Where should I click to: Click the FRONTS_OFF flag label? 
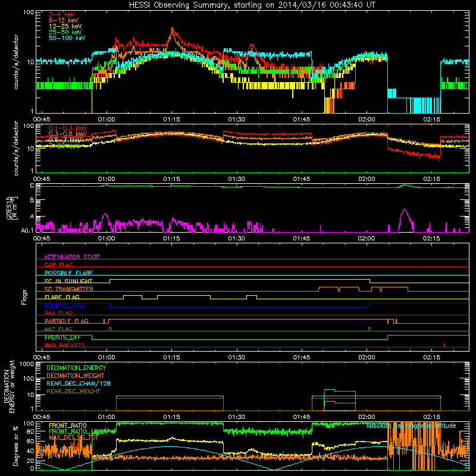click(62, 337)
